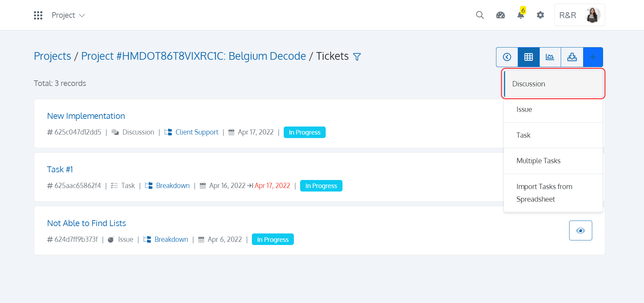The width and height of the screenshot is (644, 303).
Task: Select Discussion from the add menu
Action: (553, 84)
